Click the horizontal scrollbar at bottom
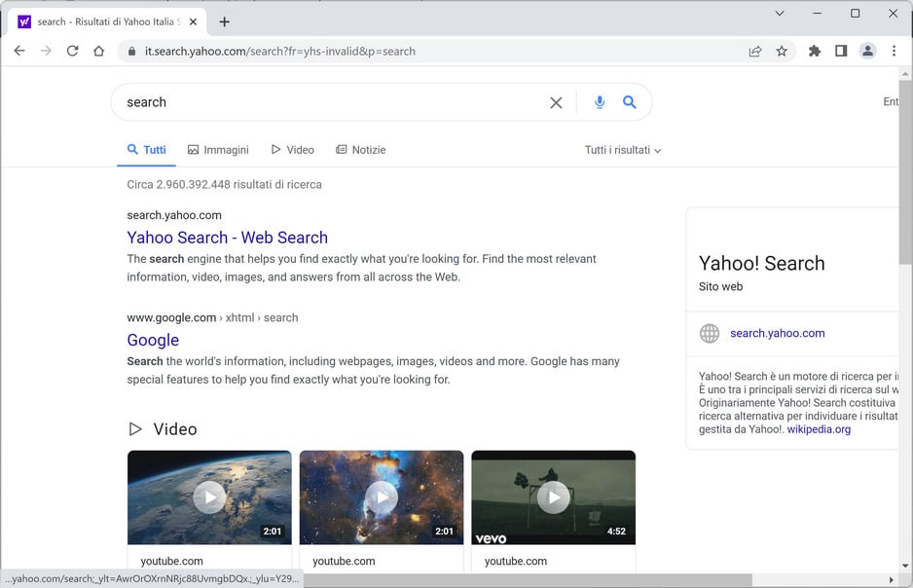This screenshot has width=913, height=588. pos(526,580)
